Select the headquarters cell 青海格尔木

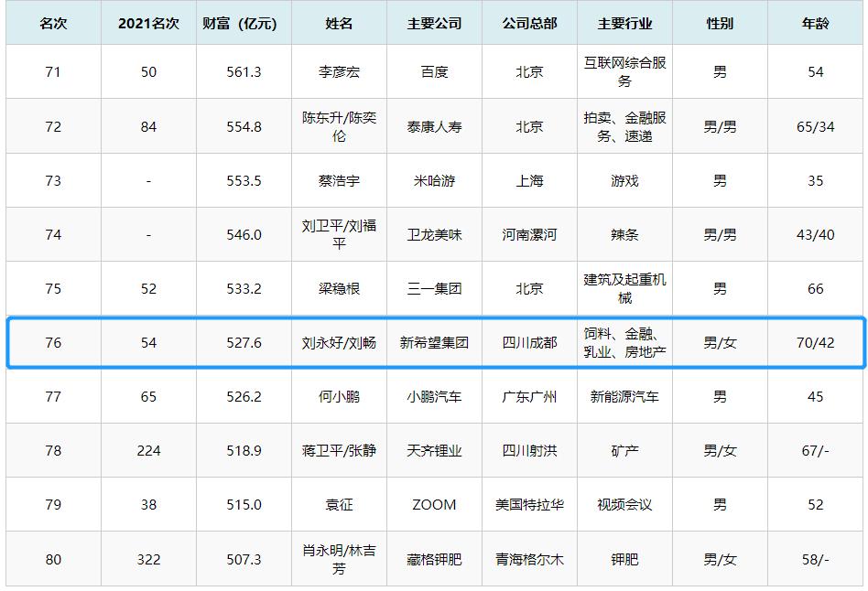(529, 560)
